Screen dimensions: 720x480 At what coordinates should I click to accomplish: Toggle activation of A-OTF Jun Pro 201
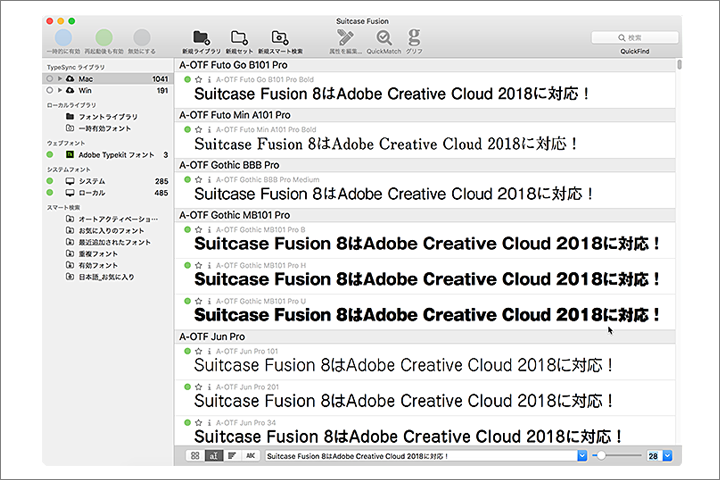click(187, 387)
